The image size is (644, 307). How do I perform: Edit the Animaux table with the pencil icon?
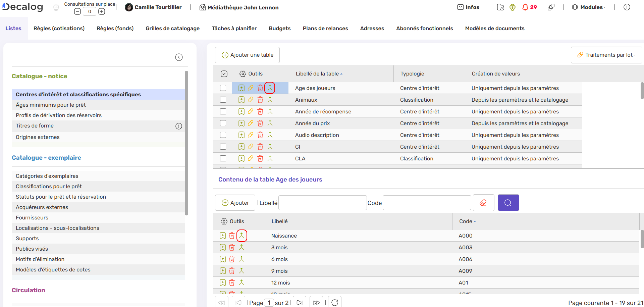tap(251, 100)
